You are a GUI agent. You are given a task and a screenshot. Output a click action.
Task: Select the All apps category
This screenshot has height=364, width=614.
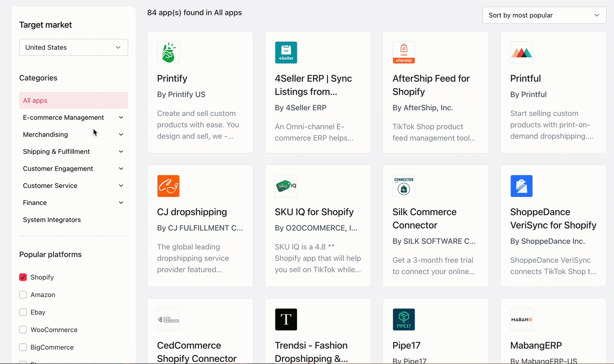tap(73, 100)
